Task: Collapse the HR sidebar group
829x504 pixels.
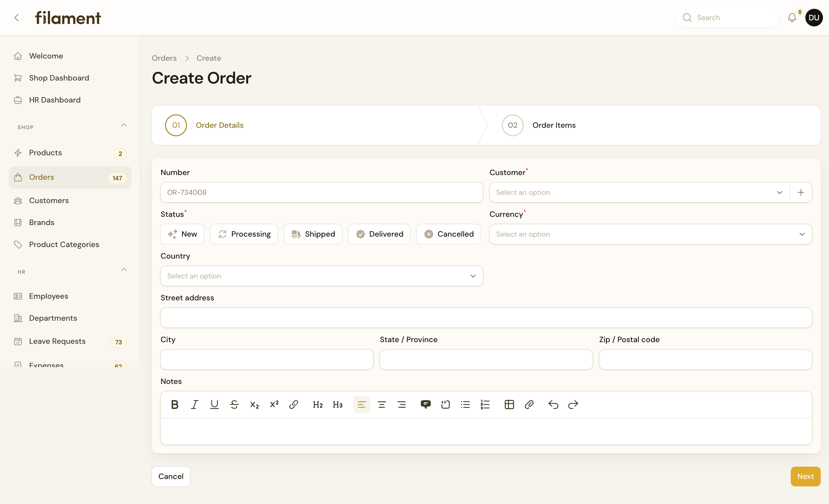Action: [x=124, y=270]
